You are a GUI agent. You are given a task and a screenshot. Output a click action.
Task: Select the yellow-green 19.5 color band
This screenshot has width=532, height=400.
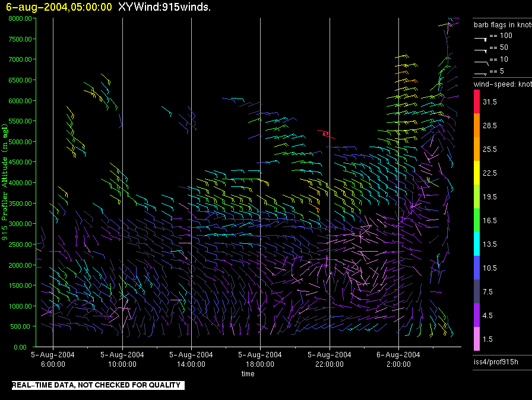pos(477,196)
